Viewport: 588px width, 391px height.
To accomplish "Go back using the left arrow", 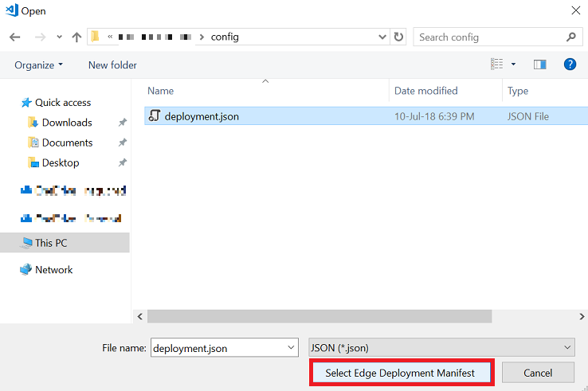I will click(x=15, y=37).
